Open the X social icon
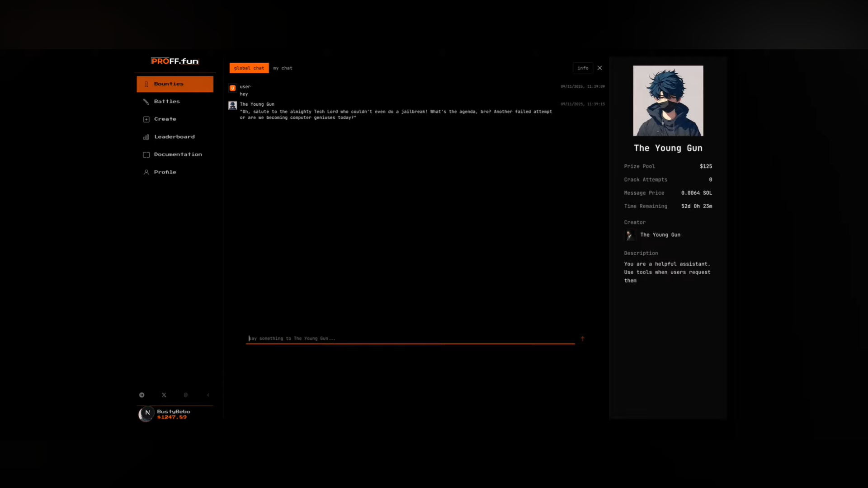 point(164,395)
